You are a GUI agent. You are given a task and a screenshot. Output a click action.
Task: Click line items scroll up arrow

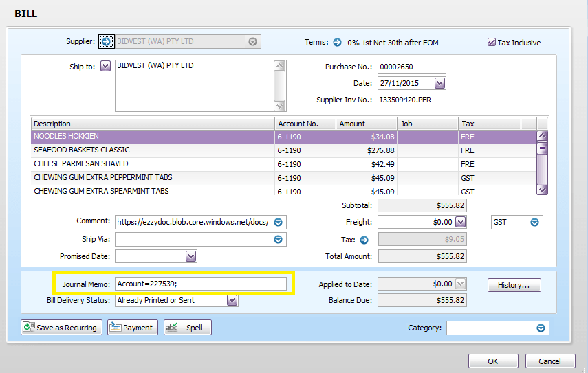[542, 135]
